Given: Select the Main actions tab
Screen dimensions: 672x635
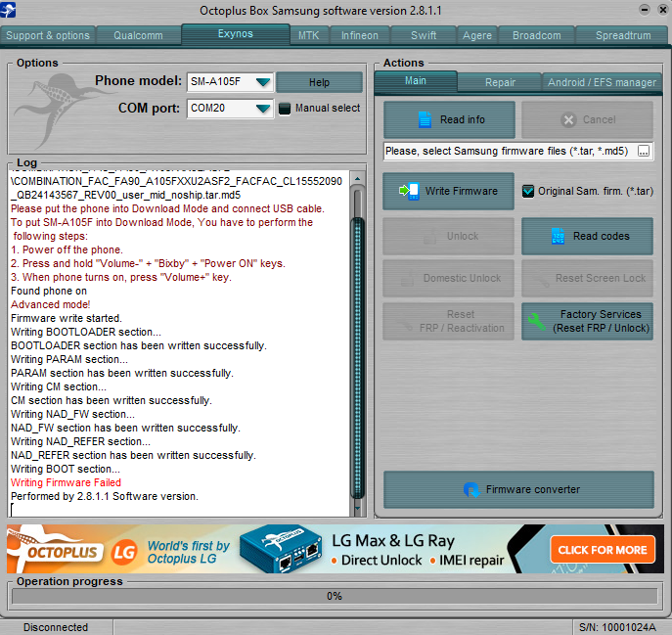Looking at the screenshot, I should point(416,81).
